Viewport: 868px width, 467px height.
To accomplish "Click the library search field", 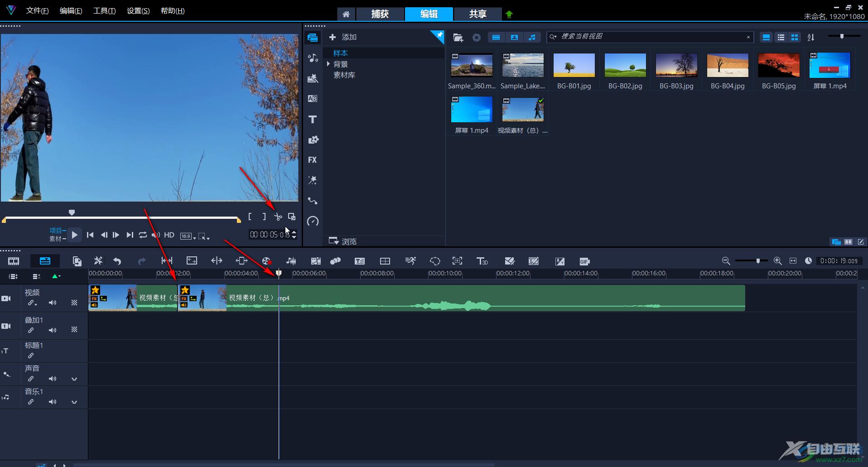I will (x=650, y=37).
